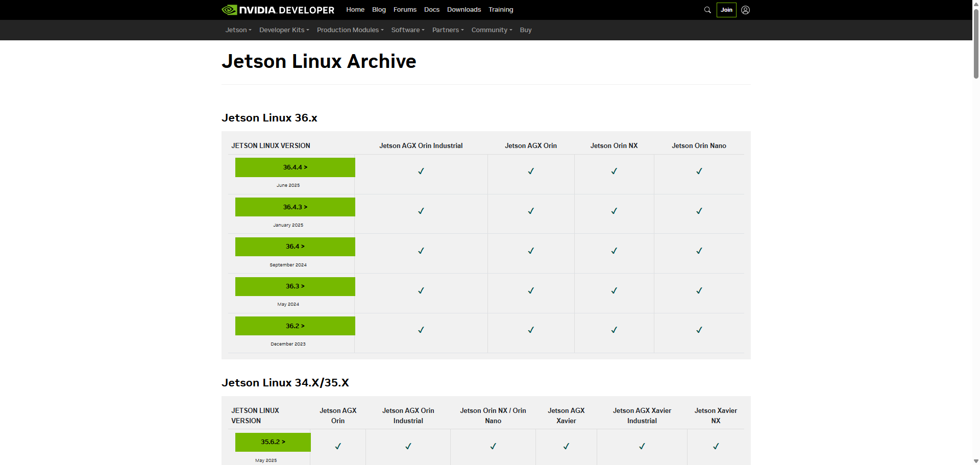
Task: Click checkmark for 36.4.4 Jetson Orin Nano
Action: [699, 171]
